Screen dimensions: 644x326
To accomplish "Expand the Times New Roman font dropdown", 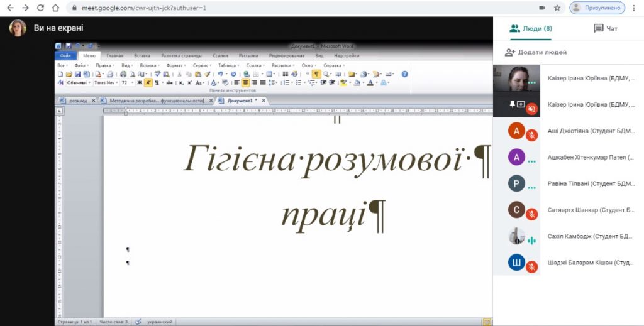I will [116, 82].
